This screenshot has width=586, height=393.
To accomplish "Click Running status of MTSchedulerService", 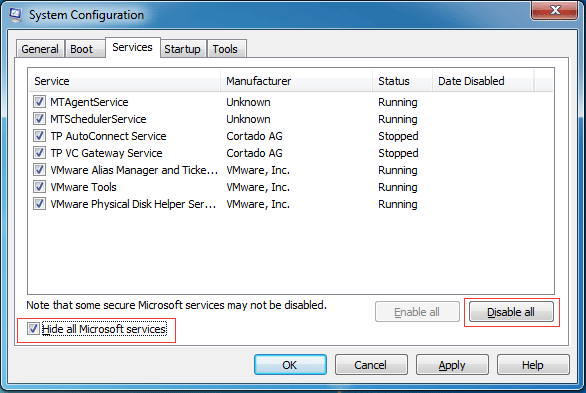I will (x=398, y=119).
